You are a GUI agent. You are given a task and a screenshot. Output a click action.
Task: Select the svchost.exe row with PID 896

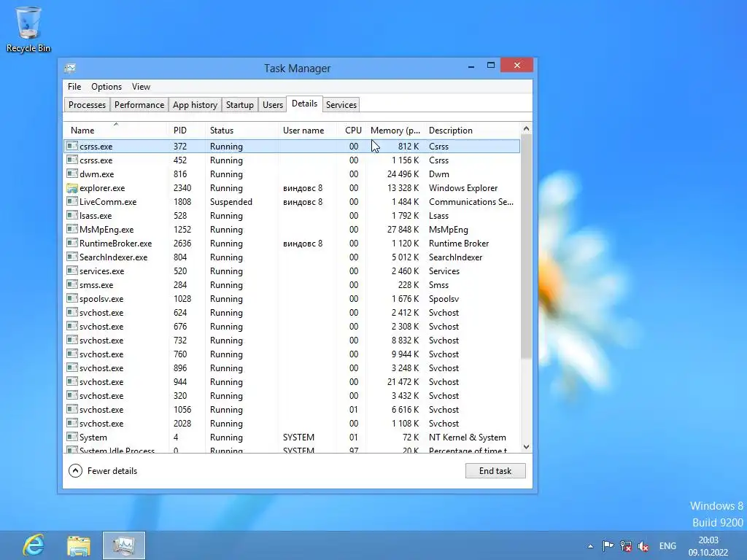coord(292,367)
